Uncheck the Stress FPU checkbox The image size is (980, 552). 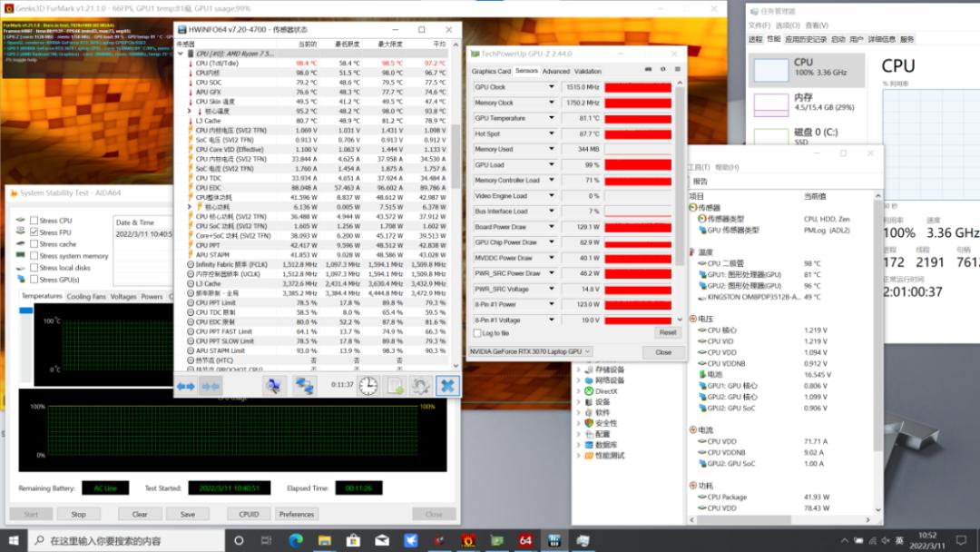[x=34, y=232]
